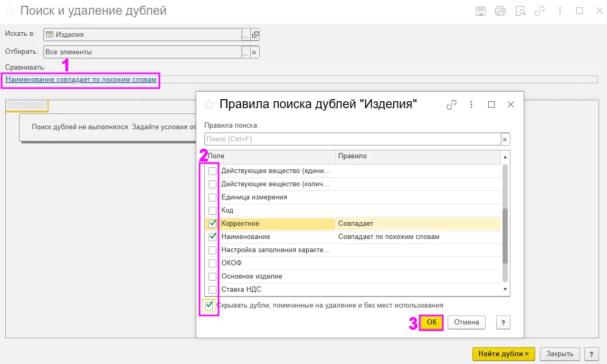
Task: Confirm rules with ОК button
Action: 432,322
